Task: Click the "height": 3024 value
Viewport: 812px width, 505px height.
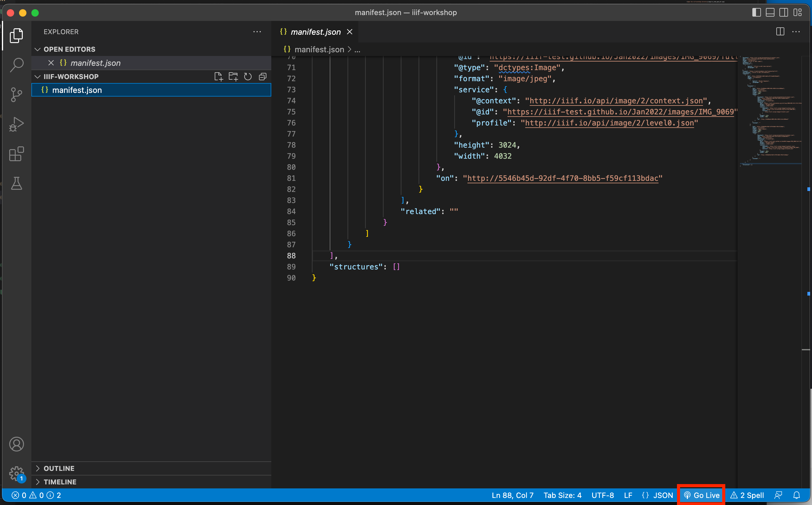Action: coord(507,145)
